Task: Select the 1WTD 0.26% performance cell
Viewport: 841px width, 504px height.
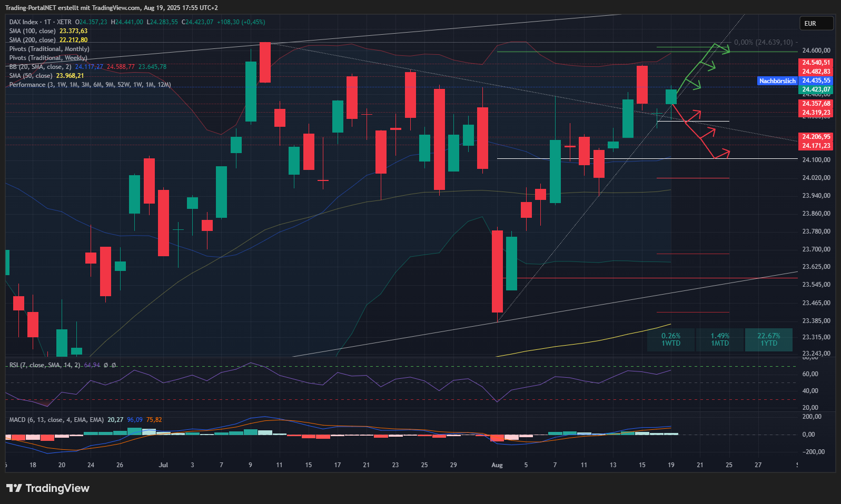Action: 671,339
